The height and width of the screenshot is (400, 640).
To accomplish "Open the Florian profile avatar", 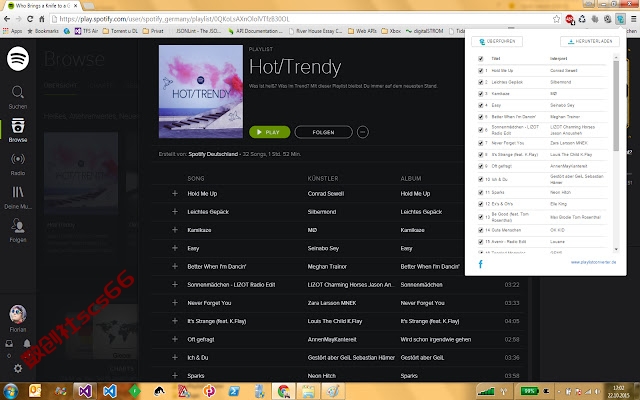I will (18, 314).
